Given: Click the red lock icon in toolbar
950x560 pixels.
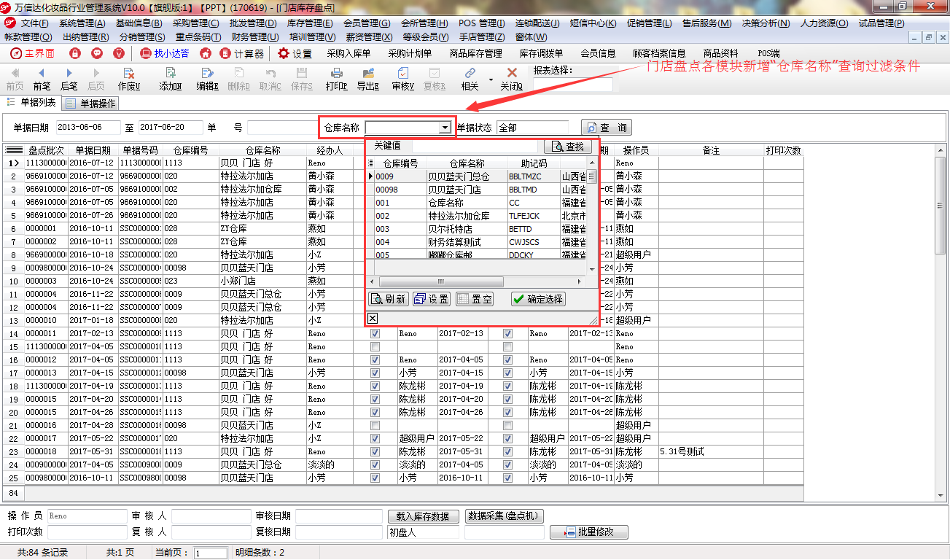Looking at the screenshot, I should pyautogui.click(x=75, y=53).
